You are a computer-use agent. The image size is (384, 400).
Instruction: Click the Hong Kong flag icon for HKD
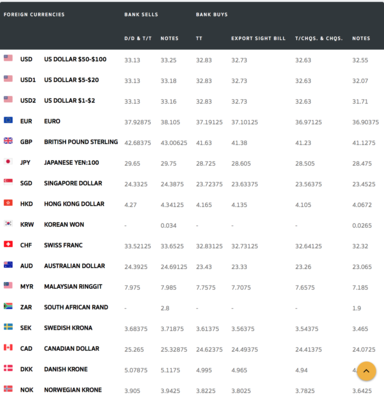tap(8, 203)
